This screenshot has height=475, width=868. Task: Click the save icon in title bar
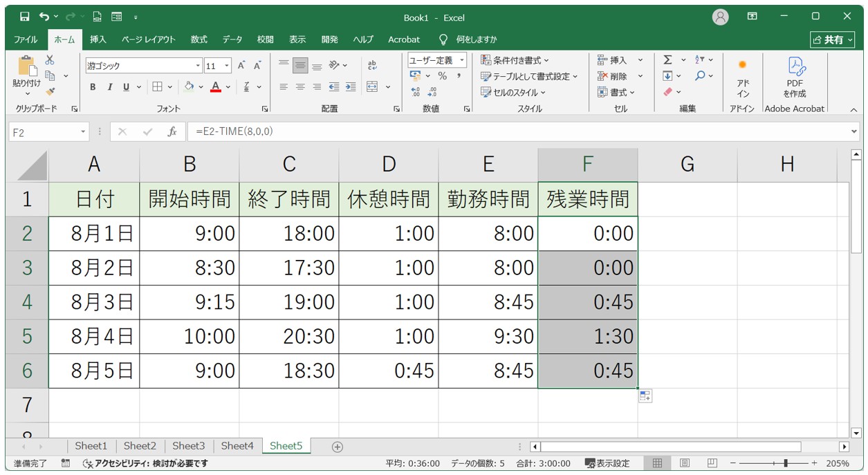point(25,17)
